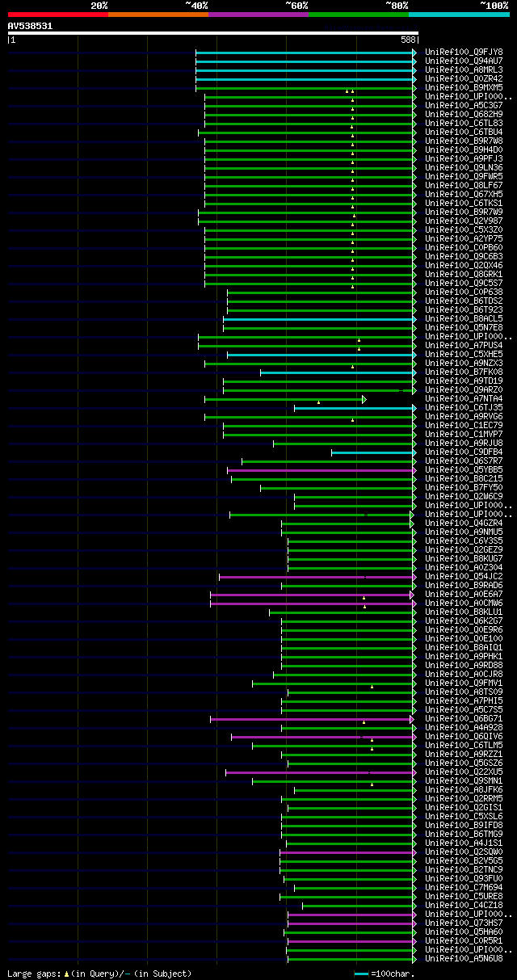This screenshot has height=980, width=517.
Task: Open hit UniRef100_Q0ZR42
Action: (x=464, y=78)
